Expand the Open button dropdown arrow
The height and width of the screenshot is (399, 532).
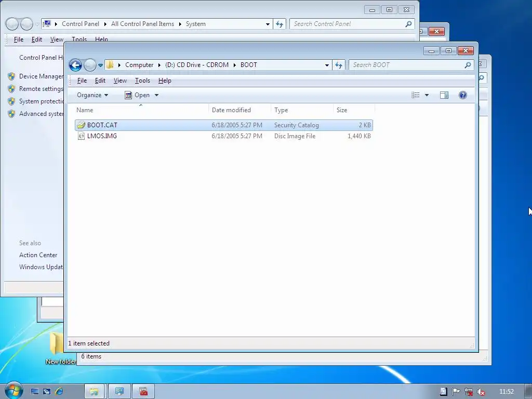[156, 95]
